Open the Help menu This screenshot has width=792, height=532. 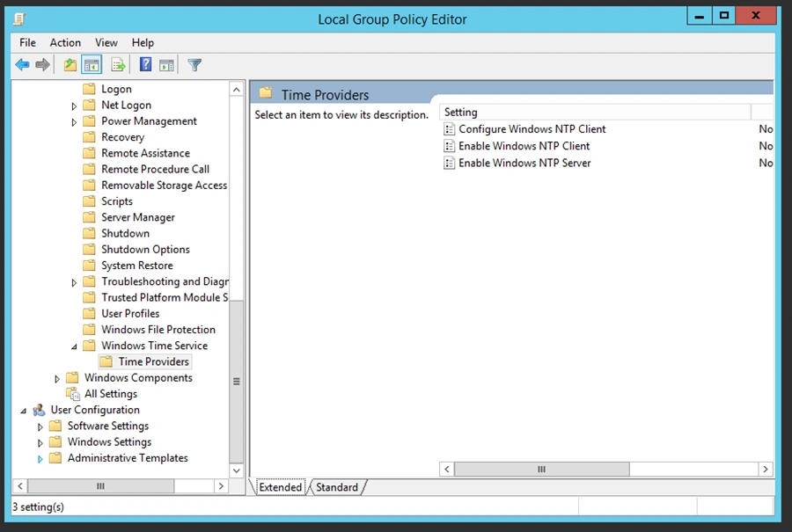click(x=143, y=43)
